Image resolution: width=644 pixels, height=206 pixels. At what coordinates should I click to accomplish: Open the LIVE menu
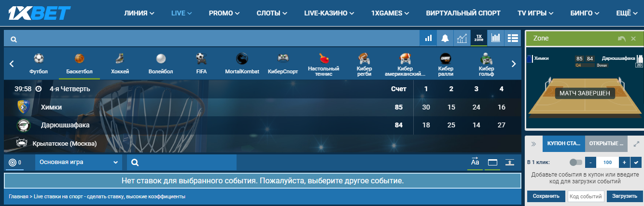pos(182,13)
